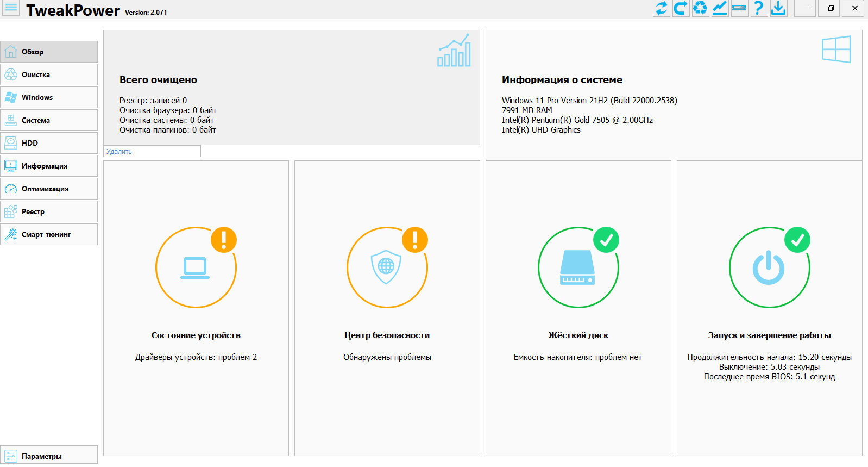Screen dimensions: 868x467
Task: Click 'Реестр: записей 0' text
Action: [153, 101]
